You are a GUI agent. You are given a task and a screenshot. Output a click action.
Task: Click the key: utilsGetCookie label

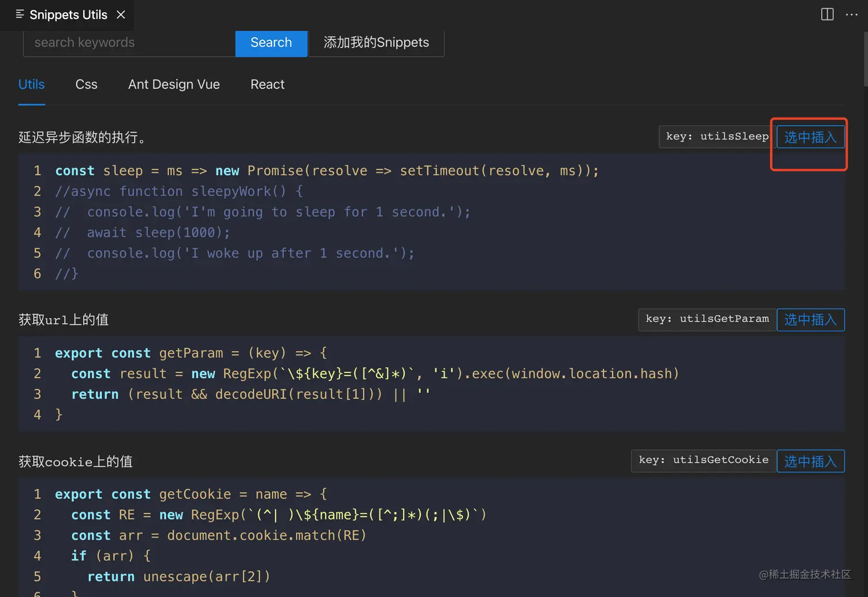coord(703,460)
